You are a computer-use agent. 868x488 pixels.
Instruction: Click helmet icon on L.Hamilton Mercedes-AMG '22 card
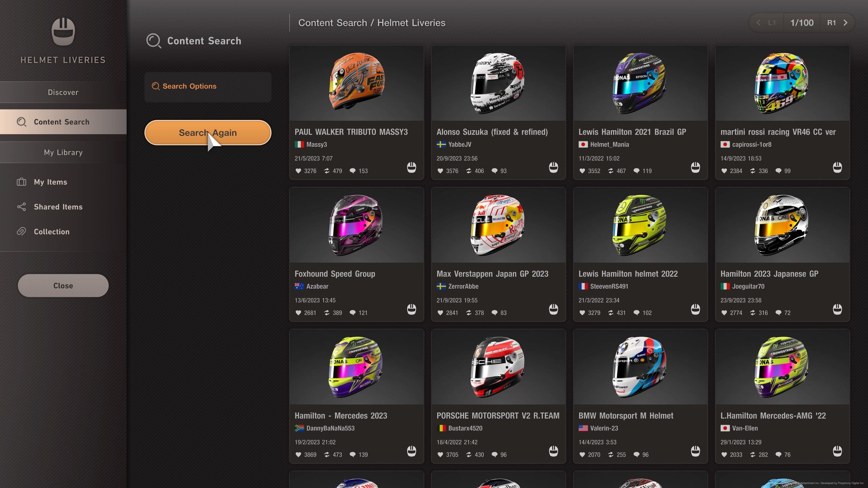(837, 451)
